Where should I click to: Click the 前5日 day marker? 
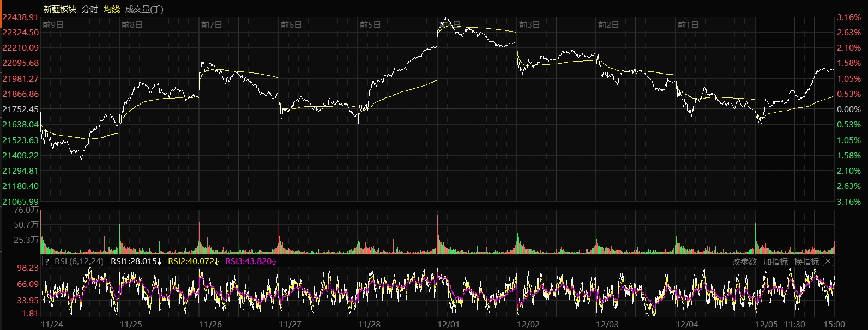pos(370,25)
